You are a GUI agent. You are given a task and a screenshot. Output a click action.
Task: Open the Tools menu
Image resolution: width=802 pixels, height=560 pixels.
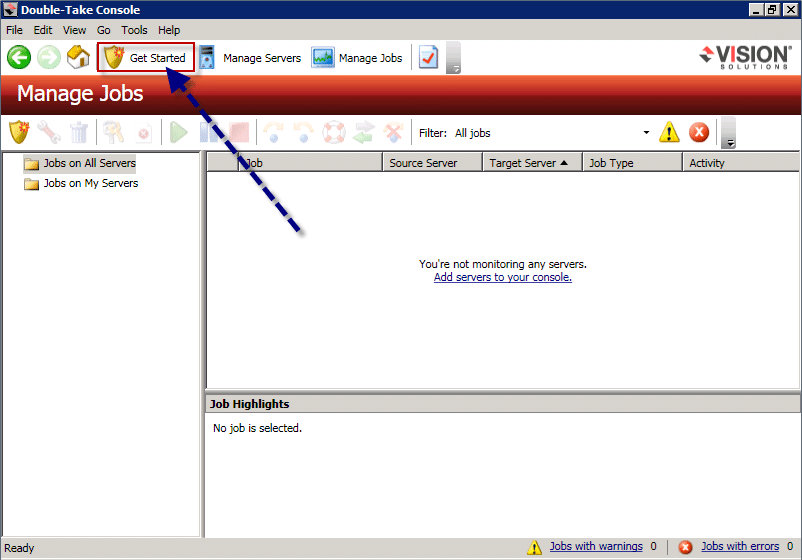tap(134, 30)
